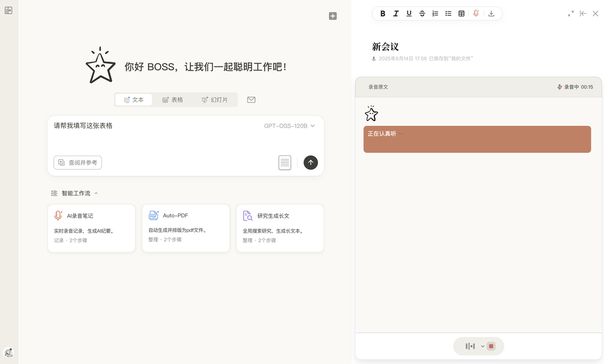This screenshot has height=364, width=604.
Task: Stop the recording with red button
Action: point(491,346)
